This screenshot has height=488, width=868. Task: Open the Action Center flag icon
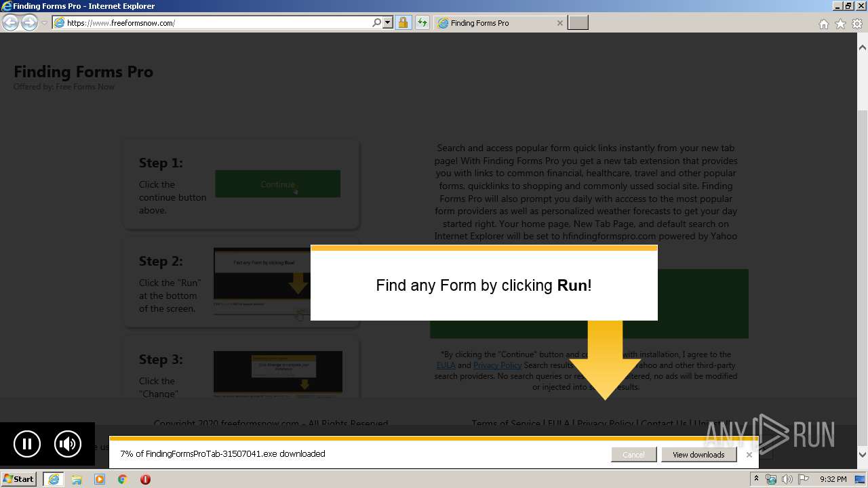[802, 479]
